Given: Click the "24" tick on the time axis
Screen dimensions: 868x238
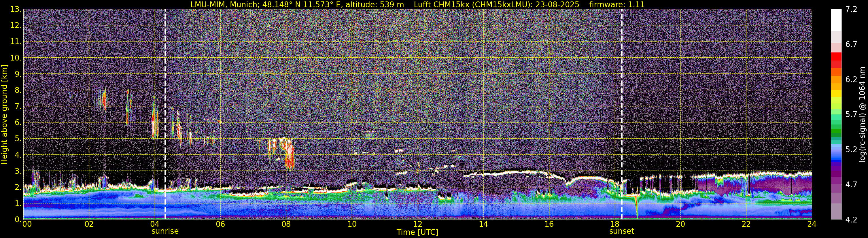Looking at the screenshot, I should tap(812, 224).
